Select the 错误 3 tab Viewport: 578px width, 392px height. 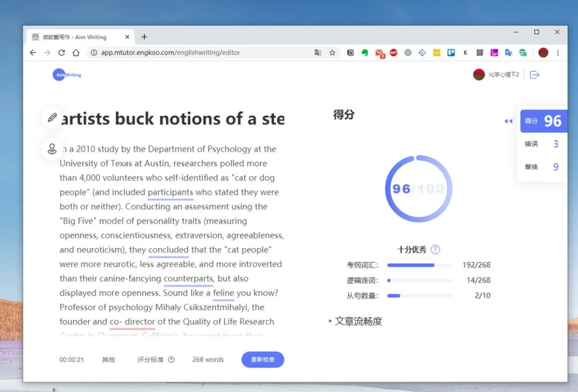542,144
